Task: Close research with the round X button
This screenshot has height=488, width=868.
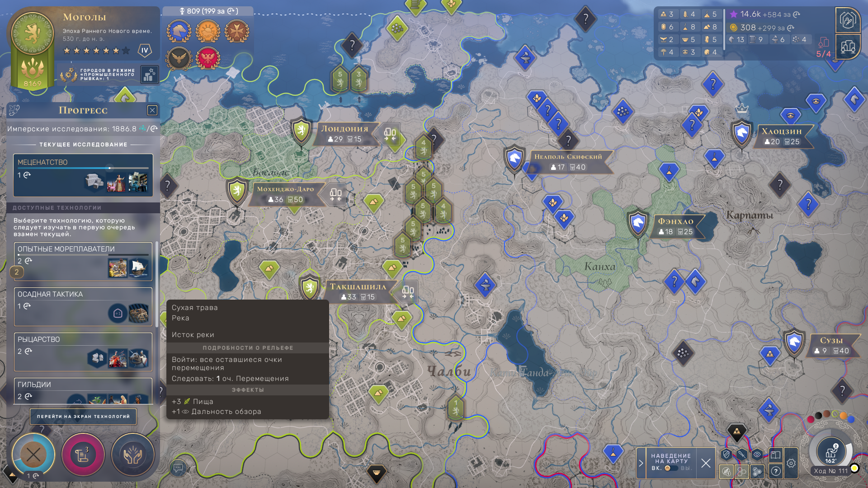Action: pos(33,455)
